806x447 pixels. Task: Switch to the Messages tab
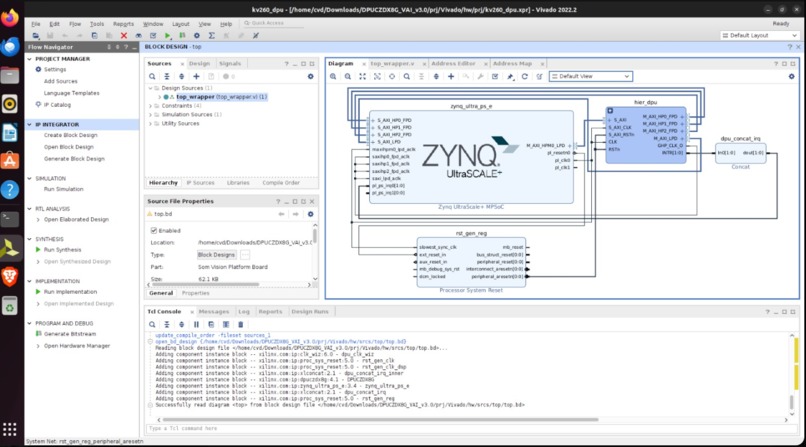pos(214,312)
